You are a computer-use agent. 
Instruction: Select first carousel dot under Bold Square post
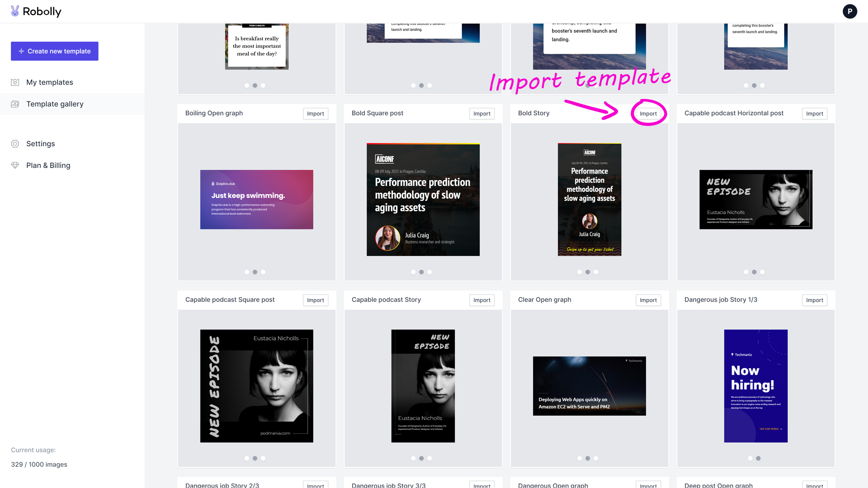[413, 272]
